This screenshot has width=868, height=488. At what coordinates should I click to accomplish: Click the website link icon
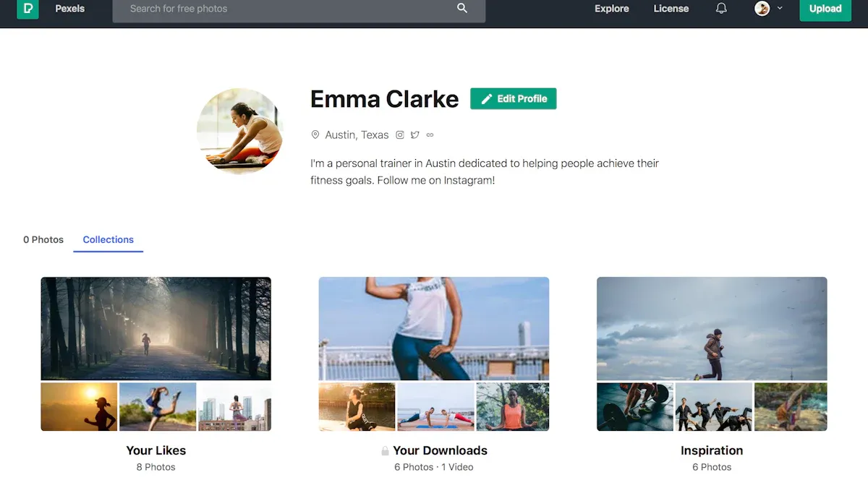(430, 135)
